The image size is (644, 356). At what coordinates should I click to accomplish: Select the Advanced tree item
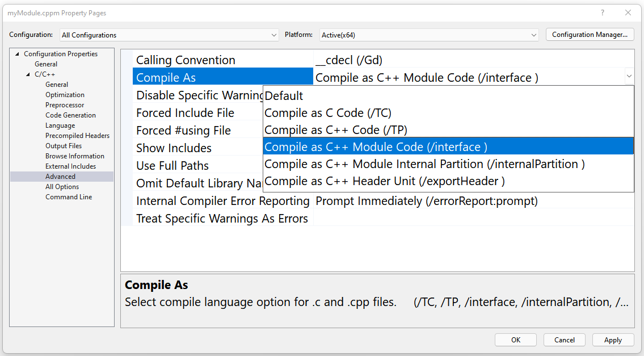pos(60,176)
